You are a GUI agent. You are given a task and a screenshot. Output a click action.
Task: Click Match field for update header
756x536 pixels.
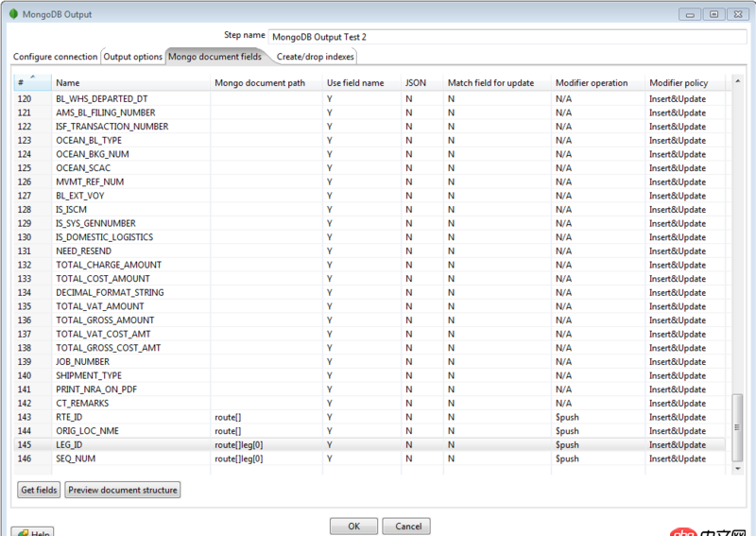tap(497, 82)
